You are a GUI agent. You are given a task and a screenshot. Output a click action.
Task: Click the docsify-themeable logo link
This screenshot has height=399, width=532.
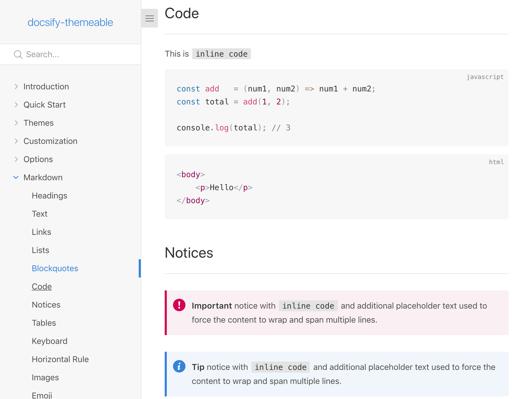[70, 22]
